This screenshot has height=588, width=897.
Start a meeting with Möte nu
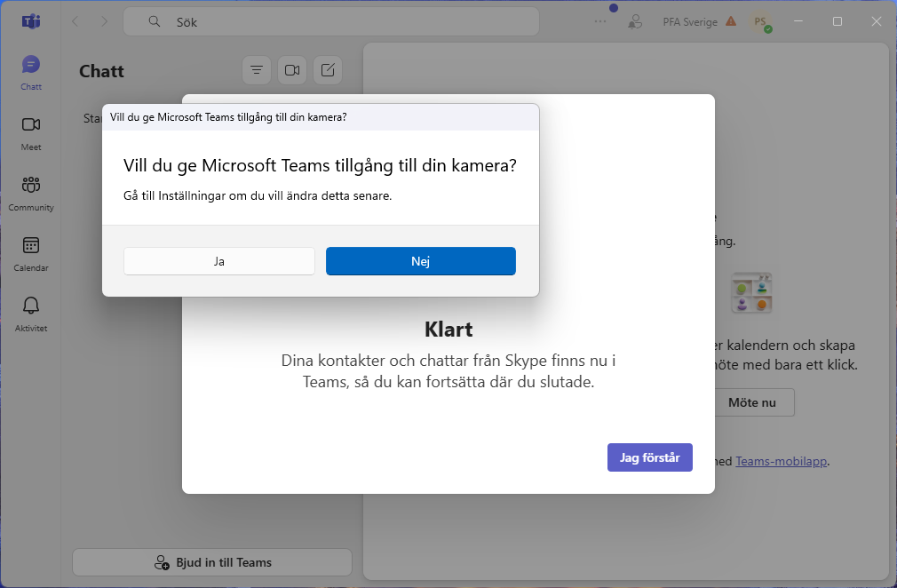(x=754, y=402)
